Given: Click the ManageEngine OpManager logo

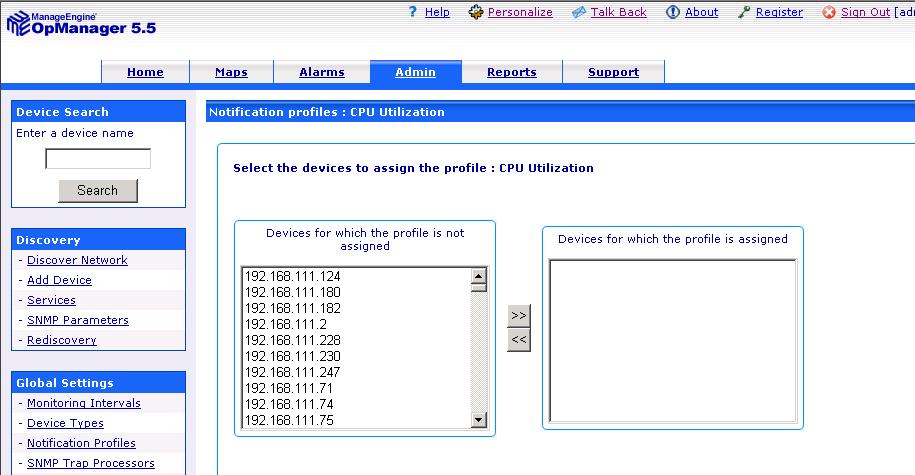Looking at the screenshot, I should pyautogui.click(x=80, y=22).
